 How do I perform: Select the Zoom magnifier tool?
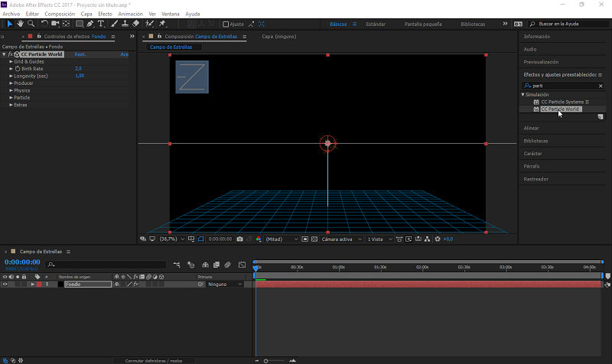[x=31, y=24]
